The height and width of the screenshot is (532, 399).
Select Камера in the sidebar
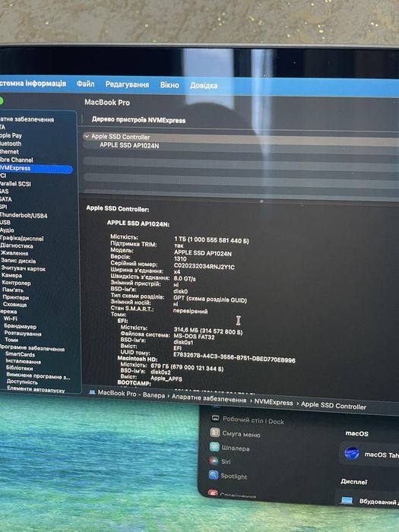(11, 275)
